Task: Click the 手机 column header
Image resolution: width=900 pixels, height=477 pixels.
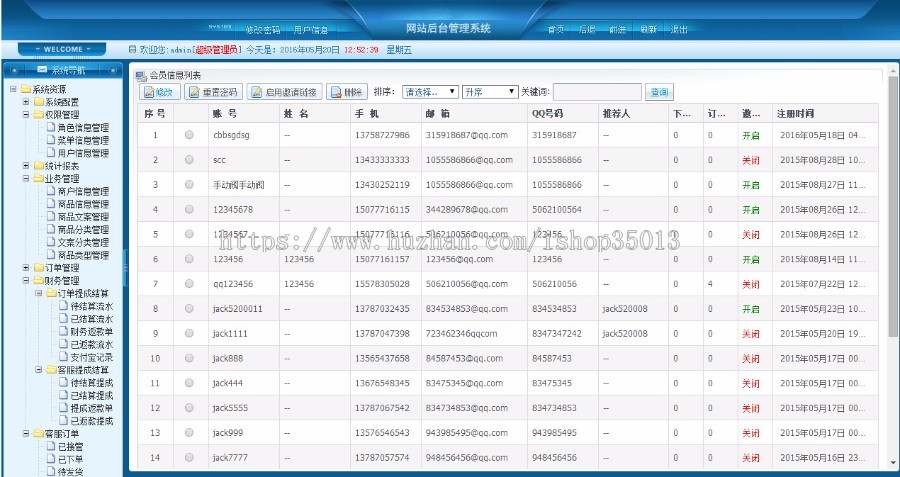Action: 385,113
